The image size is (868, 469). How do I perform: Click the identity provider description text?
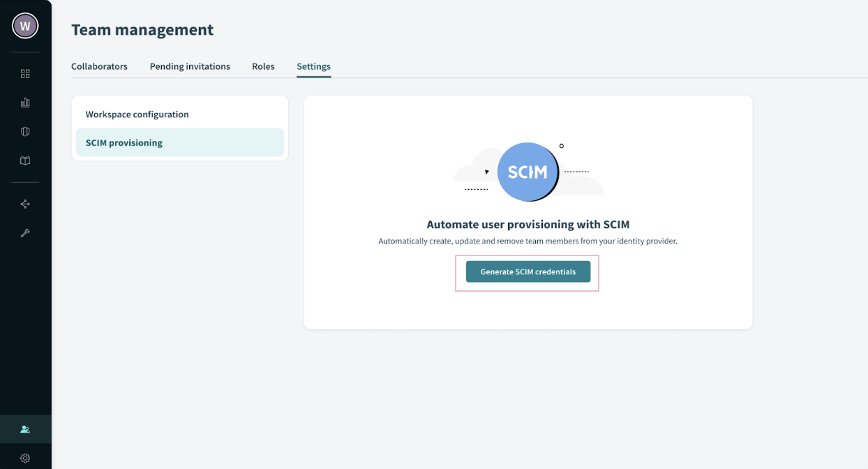click(527, 241)
